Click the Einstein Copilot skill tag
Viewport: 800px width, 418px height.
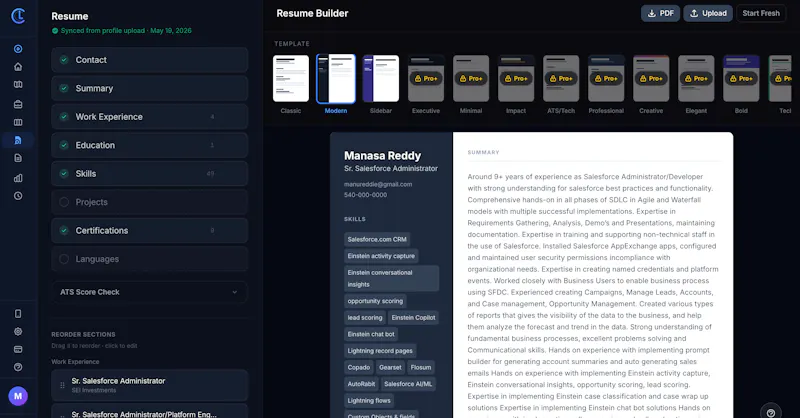point(413,317)
